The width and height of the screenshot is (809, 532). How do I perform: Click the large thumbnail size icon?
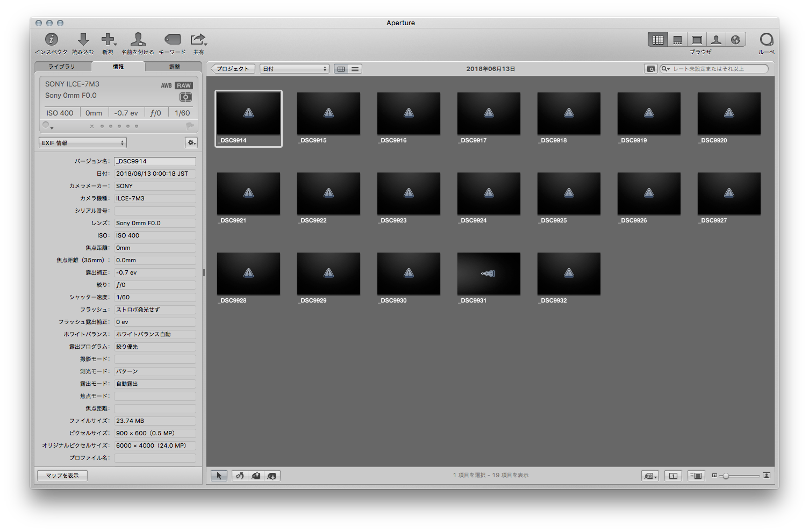point(767,476)
